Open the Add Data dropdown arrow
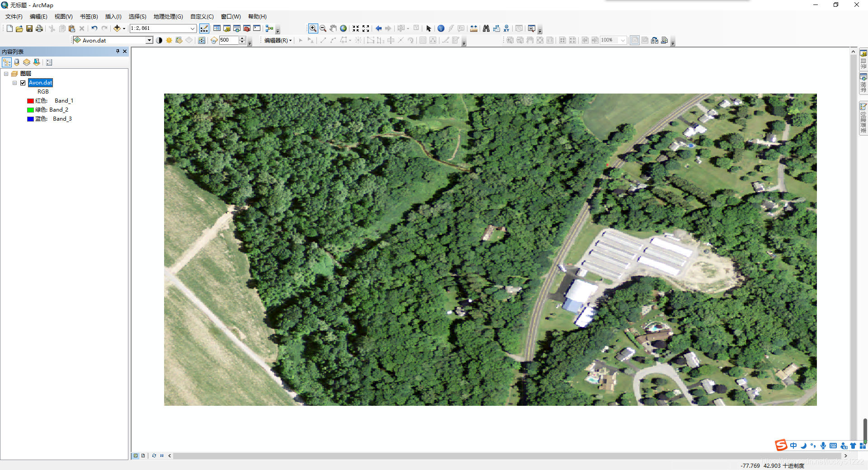 click(124, 28)
